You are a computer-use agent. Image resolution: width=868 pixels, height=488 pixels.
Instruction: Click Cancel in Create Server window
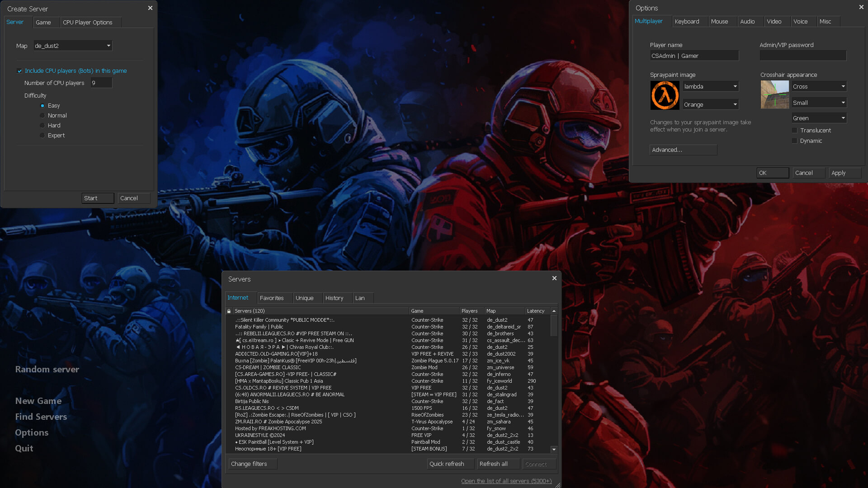coord(134,198)
